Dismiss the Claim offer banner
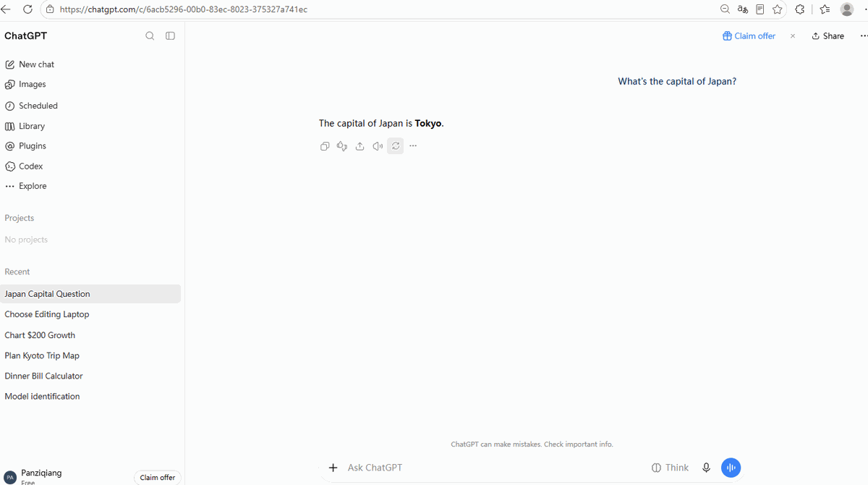The width and height of the screenshot is (868, 485). (793, 36)
